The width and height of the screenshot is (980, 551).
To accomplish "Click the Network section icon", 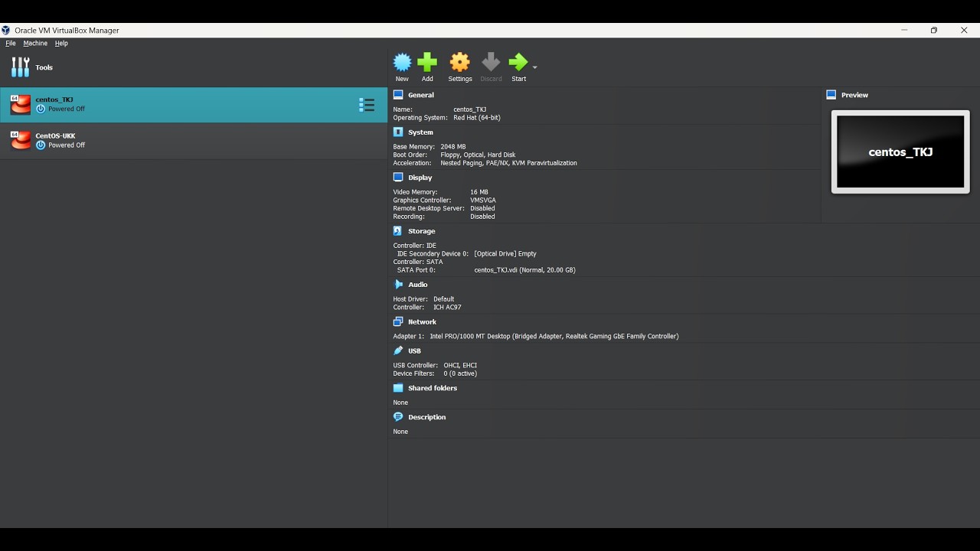I will [x=398, y=322].
